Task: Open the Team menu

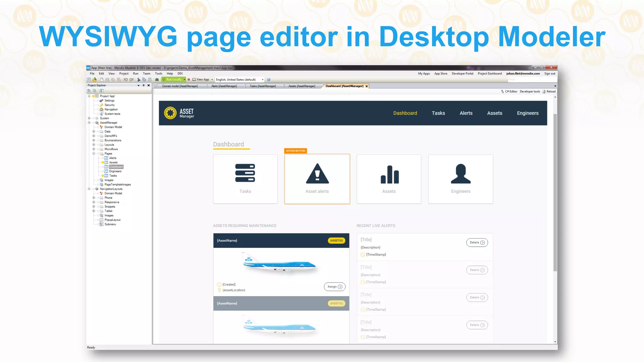Action: pos(147,74)
